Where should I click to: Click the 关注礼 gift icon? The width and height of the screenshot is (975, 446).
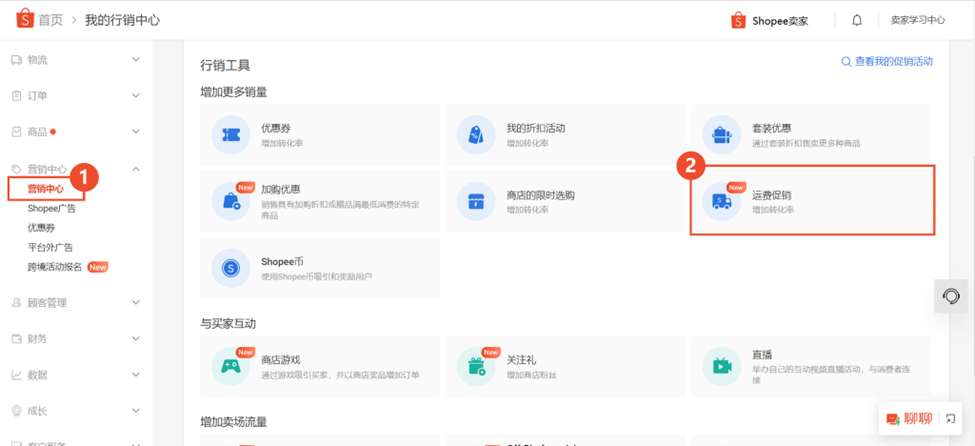click(476, 367)
